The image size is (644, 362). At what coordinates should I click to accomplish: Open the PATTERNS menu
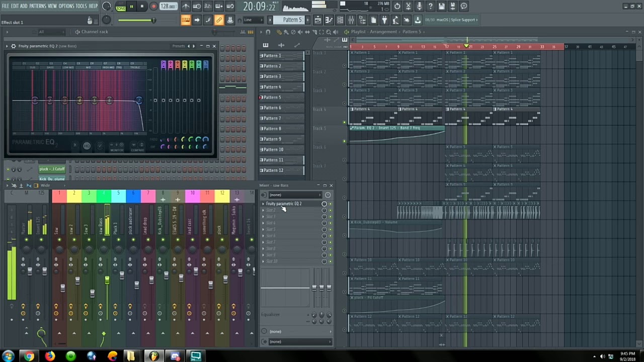click(38, 6)
